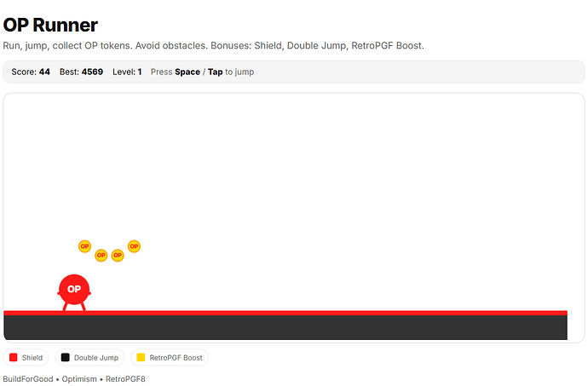
Task: Click the lower-right OP token coin
Action: (118, 255)
